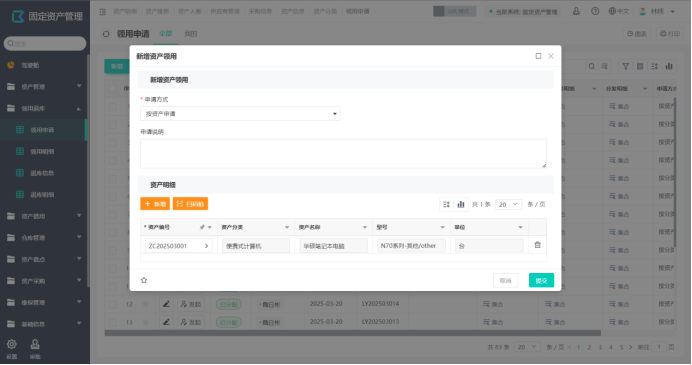The image size is (692, 365).
Task: Click the bar chart icon in 资产明细 section
Action: click(x=461, y=204)
